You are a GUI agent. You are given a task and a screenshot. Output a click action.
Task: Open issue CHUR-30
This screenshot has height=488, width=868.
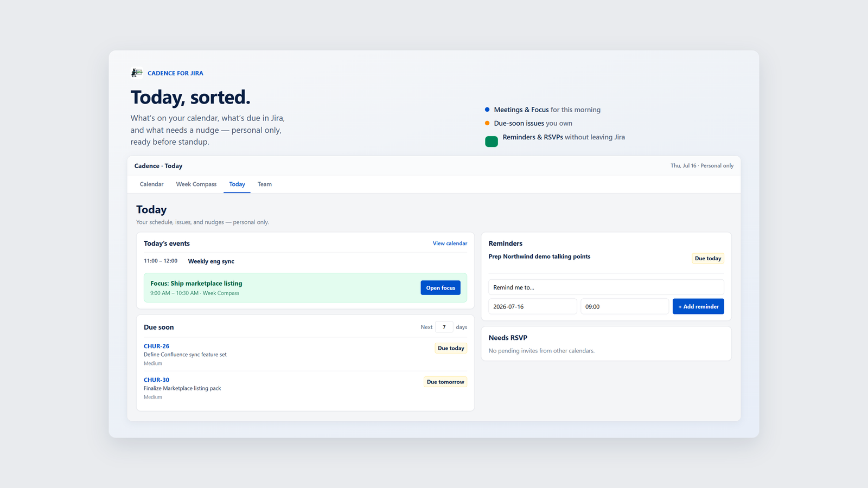(x=156, y=380)
